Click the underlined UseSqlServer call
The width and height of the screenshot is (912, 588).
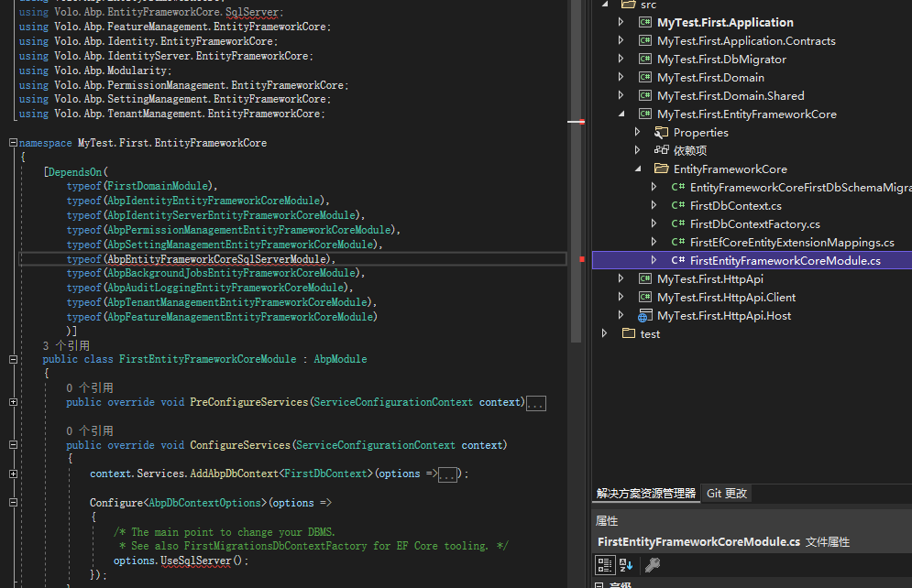195,561
